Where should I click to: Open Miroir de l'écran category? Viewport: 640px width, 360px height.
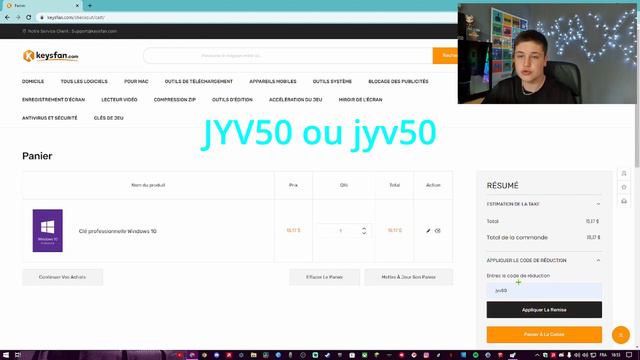pos(360,100)
